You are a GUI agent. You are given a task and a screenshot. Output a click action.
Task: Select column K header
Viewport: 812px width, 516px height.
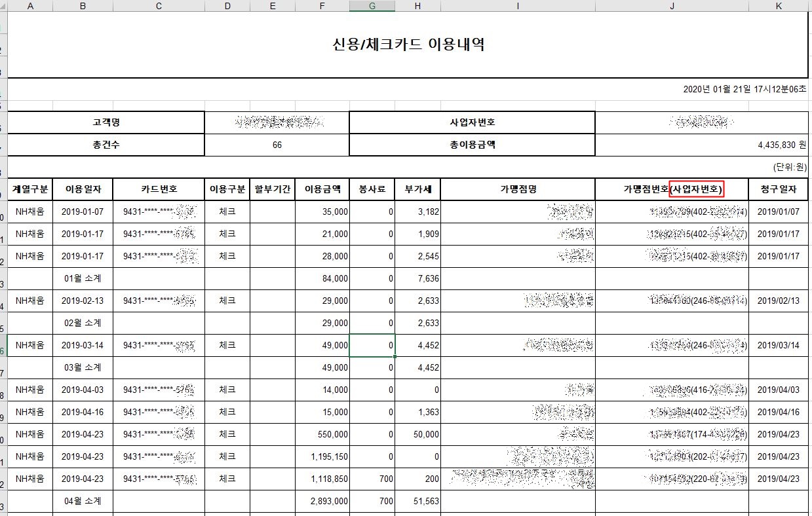(778, 6)
